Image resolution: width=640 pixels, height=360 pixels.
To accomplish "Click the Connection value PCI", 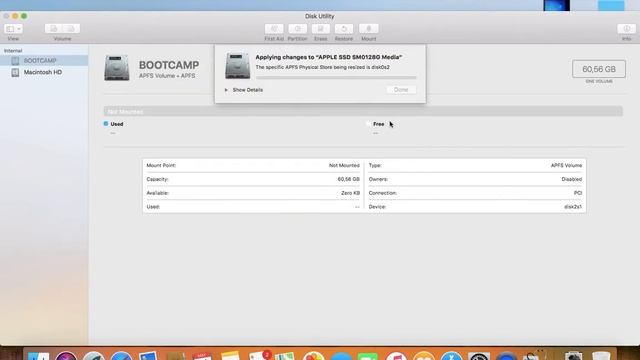I will click(x=578, y=193).
